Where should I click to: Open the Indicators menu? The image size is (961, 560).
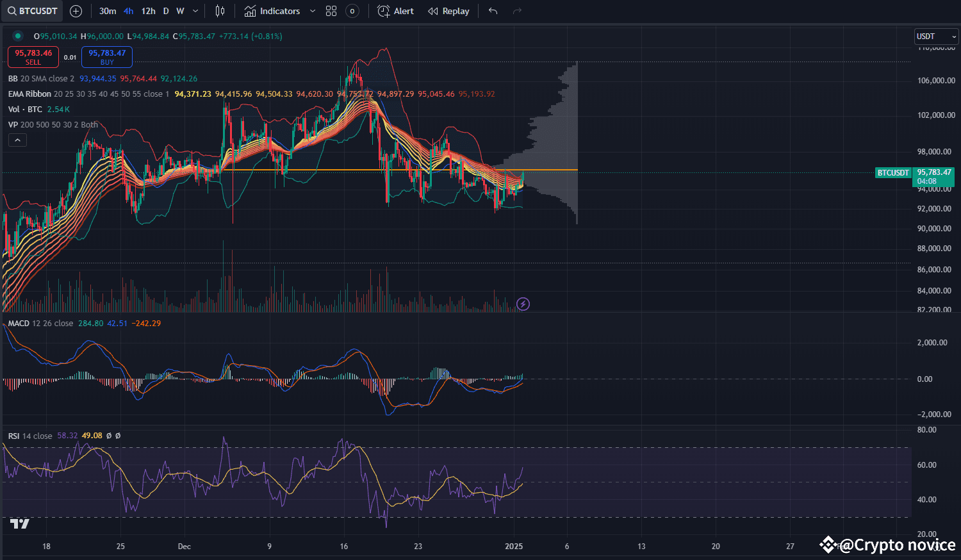[272, 11]
